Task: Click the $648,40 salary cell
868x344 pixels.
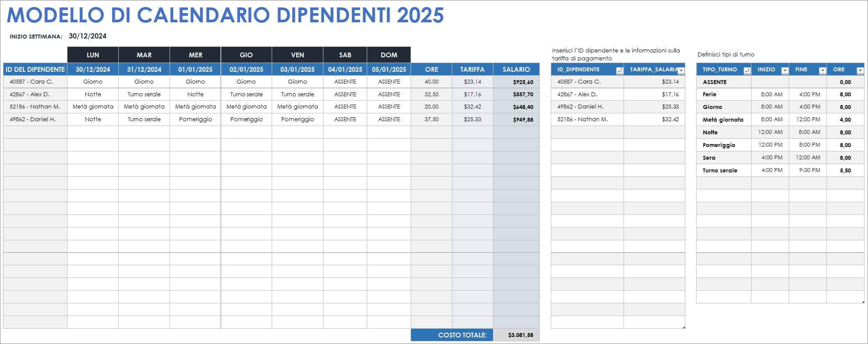Action: (x=516, y=107)
